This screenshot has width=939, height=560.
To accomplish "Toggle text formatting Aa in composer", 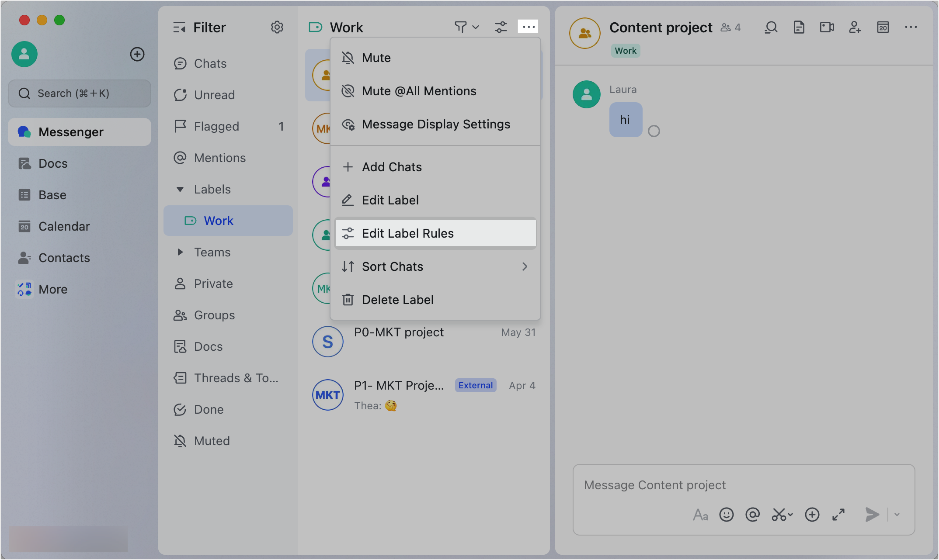I will point(700,515).
